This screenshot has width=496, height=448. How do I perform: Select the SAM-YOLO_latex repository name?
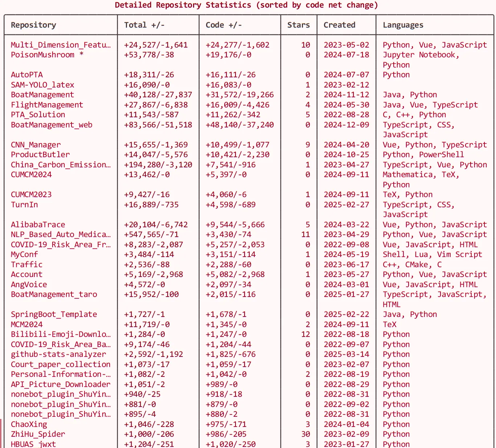tap(42, 85)
